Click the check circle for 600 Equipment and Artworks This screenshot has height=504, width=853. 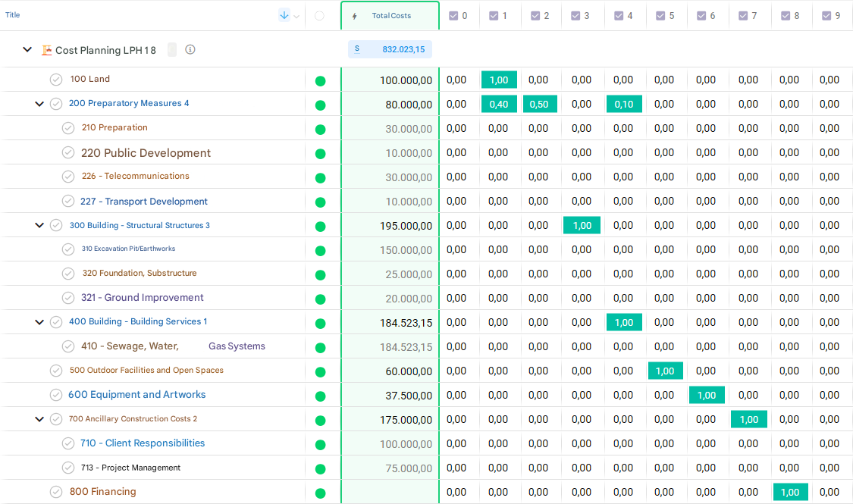(56, 395)
